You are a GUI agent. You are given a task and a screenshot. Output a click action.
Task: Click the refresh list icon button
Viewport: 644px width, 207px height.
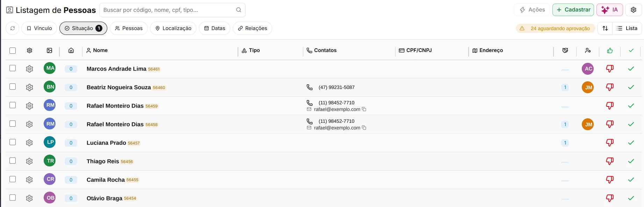pyautogui.click(x=13, y=28)
